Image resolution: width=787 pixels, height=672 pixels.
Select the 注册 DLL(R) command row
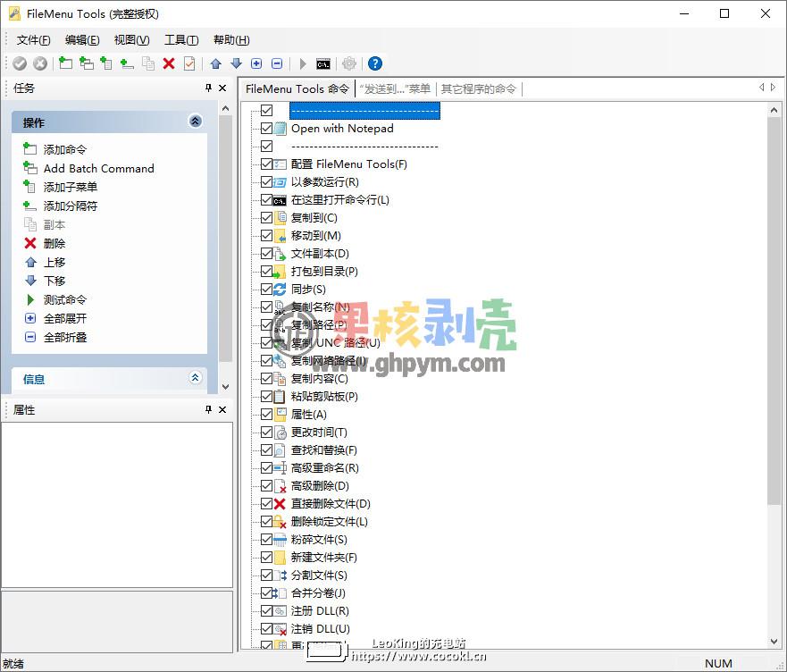[320, 611]
